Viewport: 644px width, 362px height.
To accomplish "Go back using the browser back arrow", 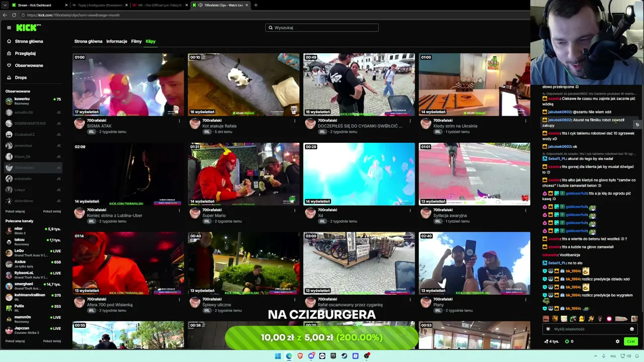I will (5, 15).
